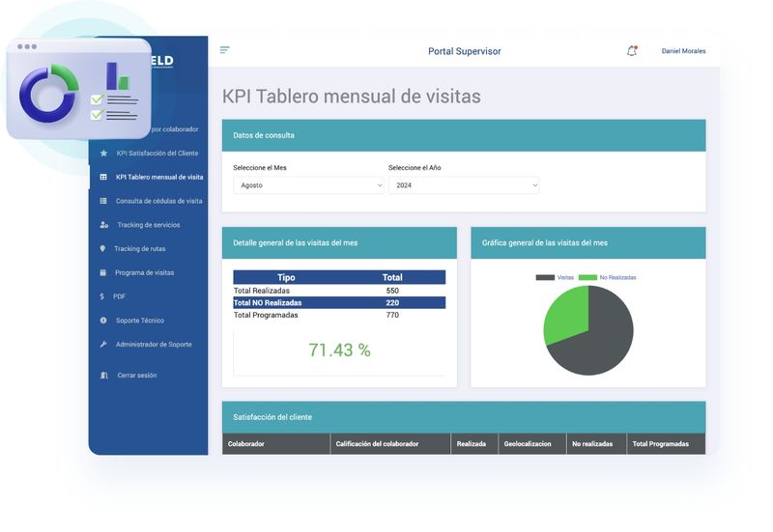Open the Seleccione el Año dropdown (2024)
Screen dimensions: 773x532
[x=464, y=185]
